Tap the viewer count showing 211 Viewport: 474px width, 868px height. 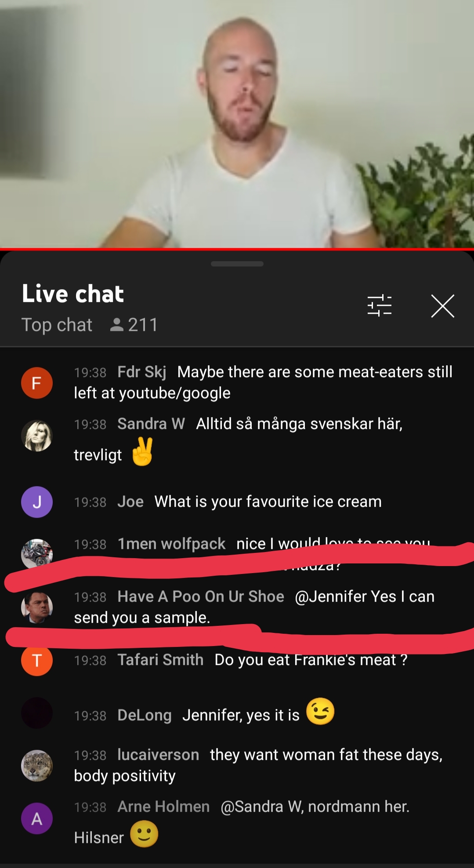tap(134, 325)
